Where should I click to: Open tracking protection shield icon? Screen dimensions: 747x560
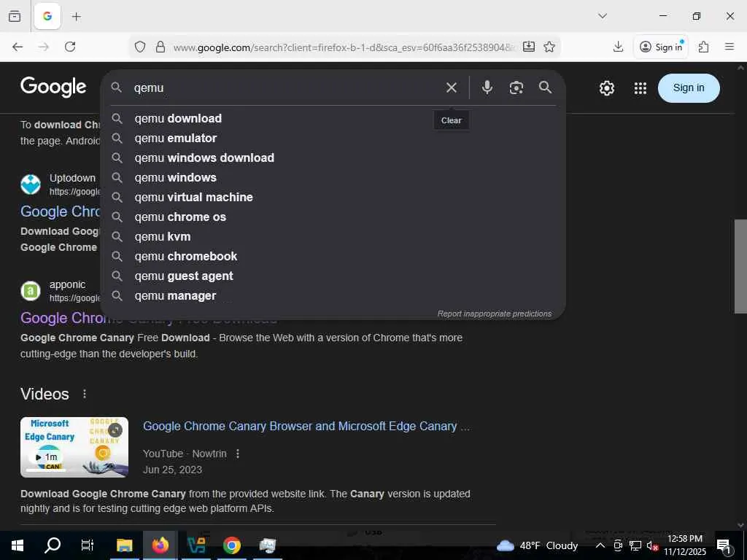coord(139,47)
